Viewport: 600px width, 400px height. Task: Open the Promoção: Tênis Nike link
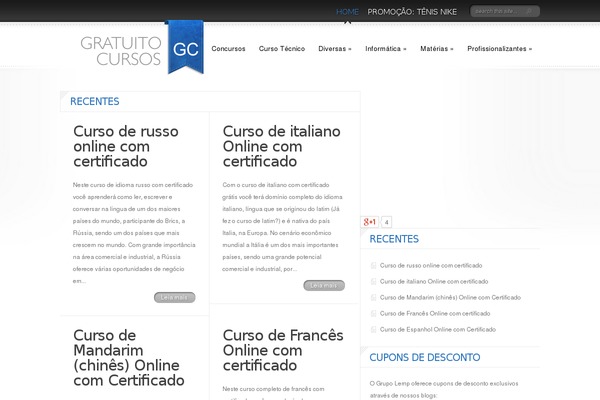412,12
